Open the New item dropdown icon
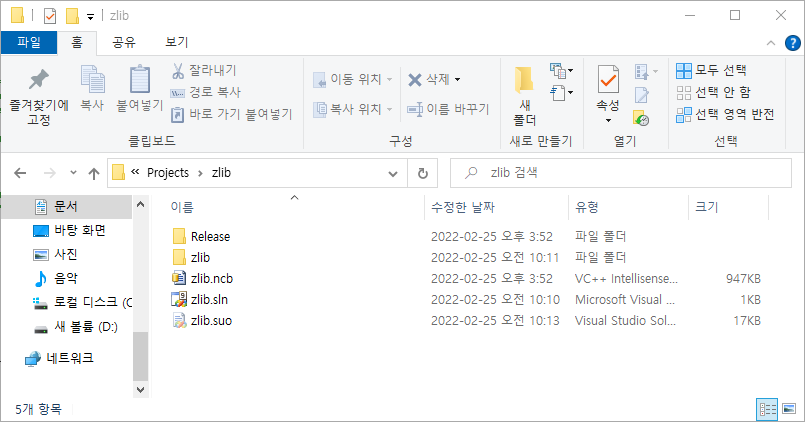 pyautogui.click(x=561, y=70)
